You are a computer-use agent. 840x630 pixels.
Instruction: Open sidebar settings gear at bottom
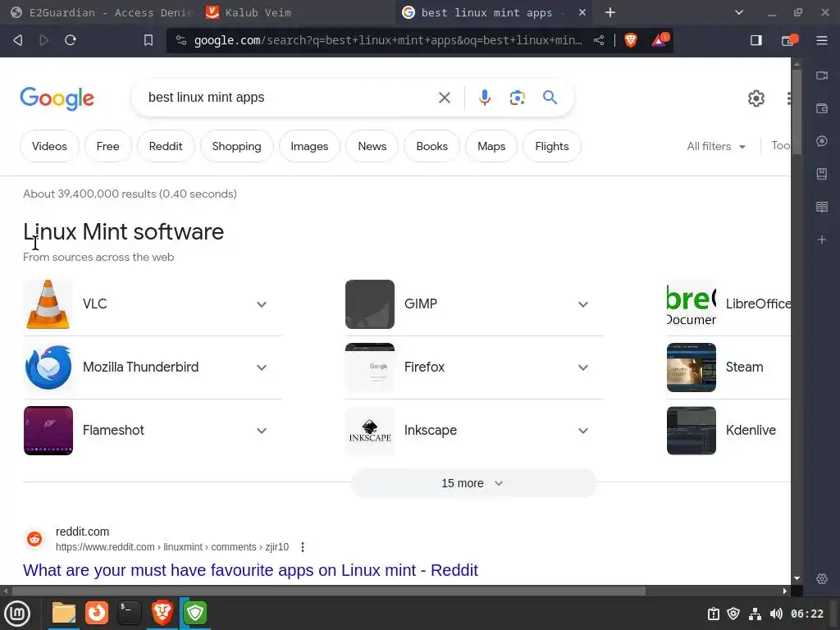[822, 578]
